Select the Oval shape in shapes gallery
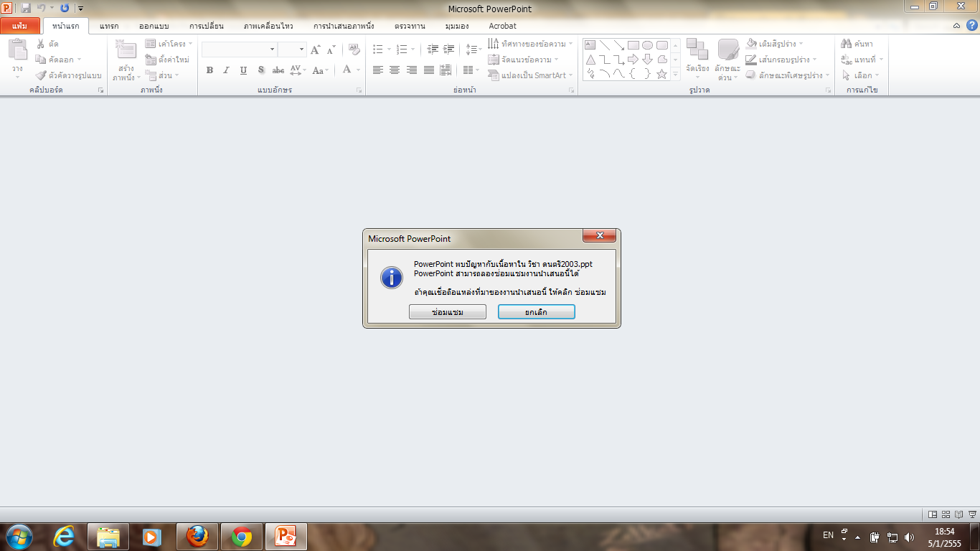The image size is (980, 551). pos(647,44)
